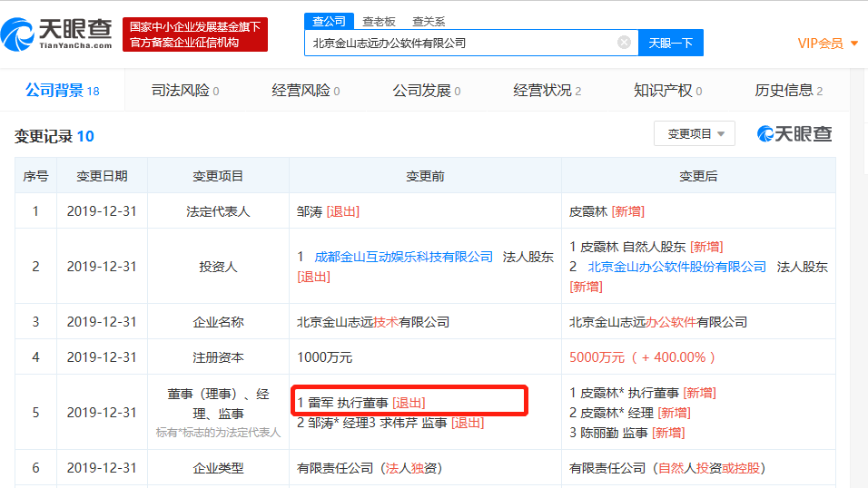868x488 pixels.
Task: Open the 公司发展 tab
Action: [426, 90]
